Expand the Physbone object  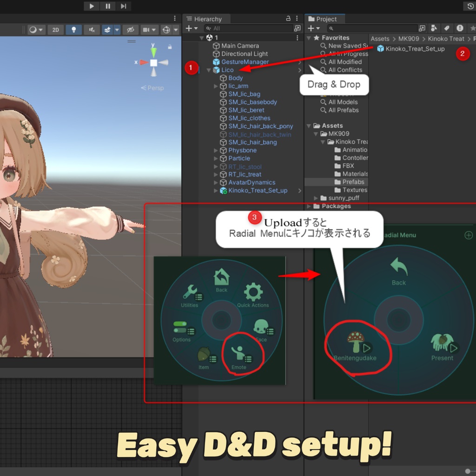coord(216,150)
